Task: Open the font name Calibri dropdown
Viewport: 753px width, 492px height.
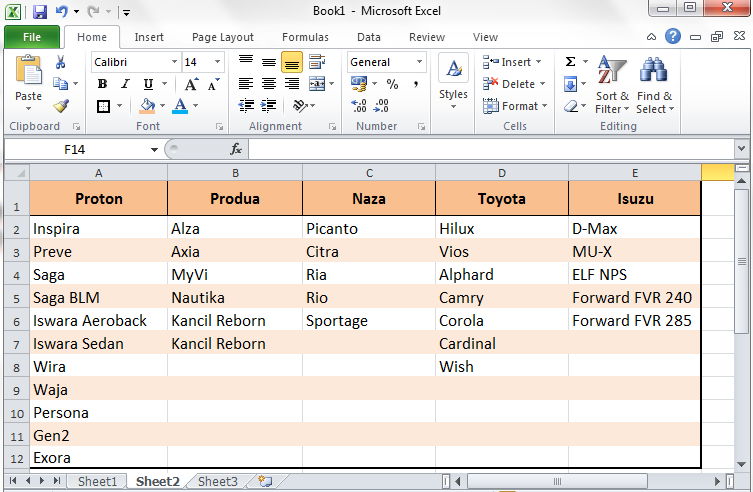Action: pos(174,62)
